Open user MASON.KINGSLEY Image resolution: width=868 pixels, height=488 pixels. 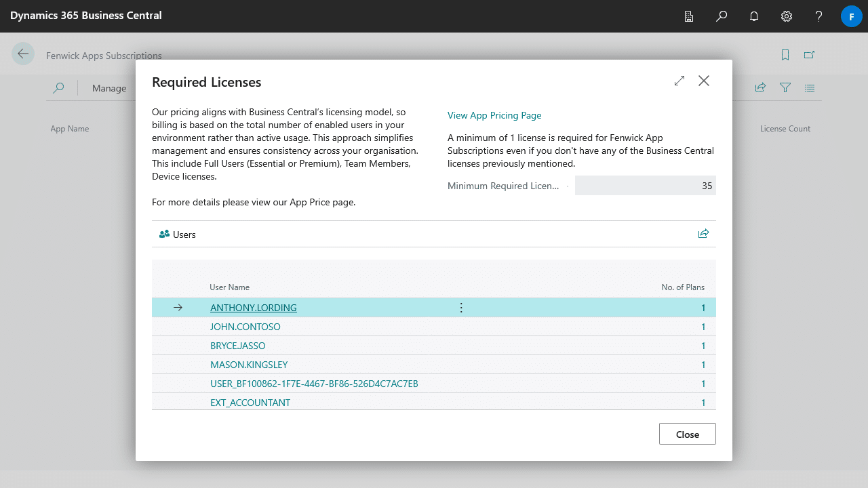pos(249,365)
